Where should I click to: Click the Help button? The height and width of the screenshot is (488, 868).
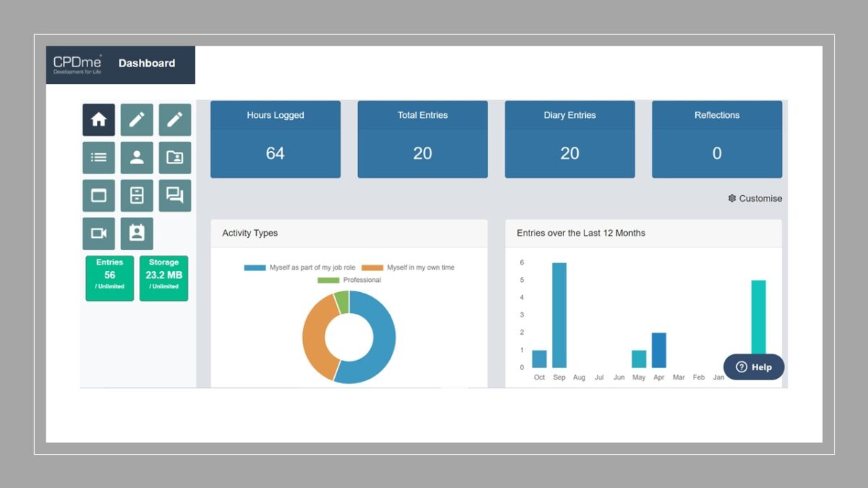(753, 367)
